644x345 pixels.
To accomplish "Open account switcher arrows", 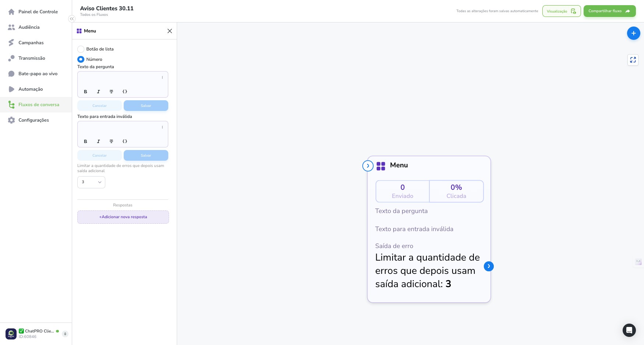I will [65, 334].
